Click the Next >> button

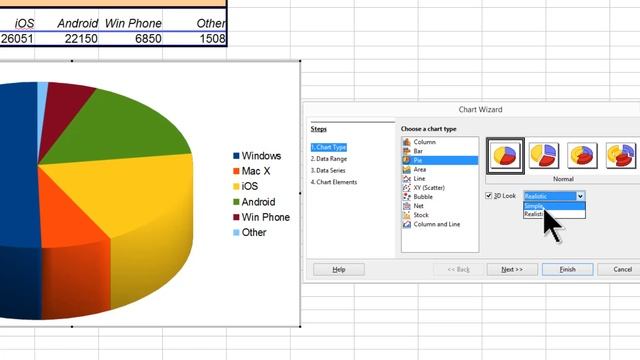pos(512,269)
